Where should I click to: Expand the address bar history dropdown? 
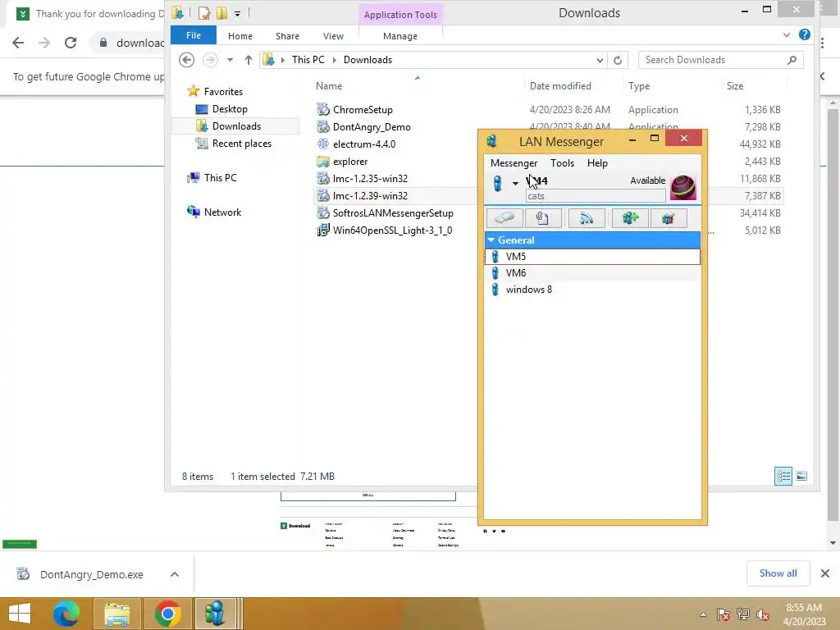coord(600,60)
